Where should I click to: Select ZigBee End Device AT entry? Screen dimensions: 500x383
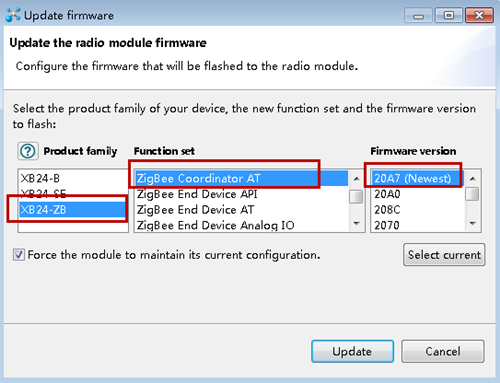tap(242, 210)
